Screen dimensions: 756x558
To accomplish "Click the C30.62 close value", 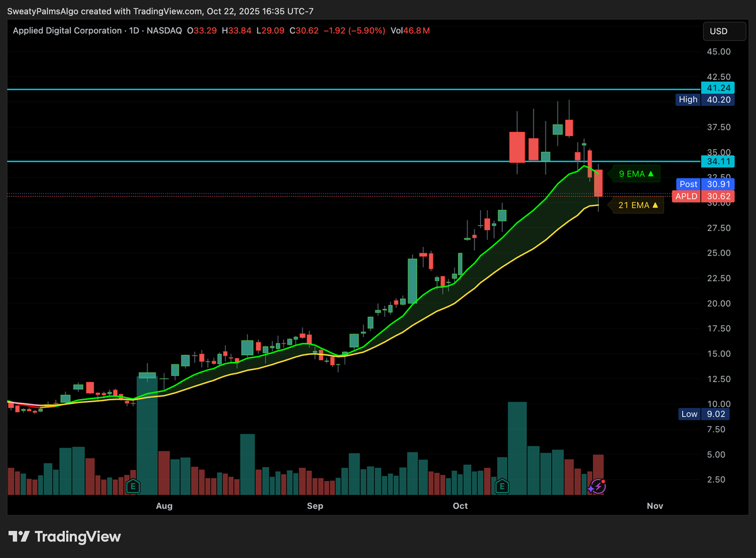I will pos(304,30).
